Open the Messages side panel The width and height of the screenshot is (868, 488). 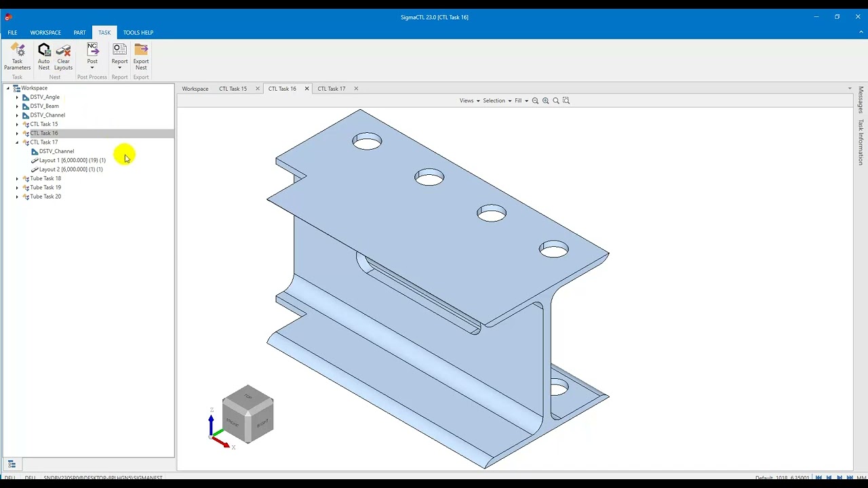[861, 100]
